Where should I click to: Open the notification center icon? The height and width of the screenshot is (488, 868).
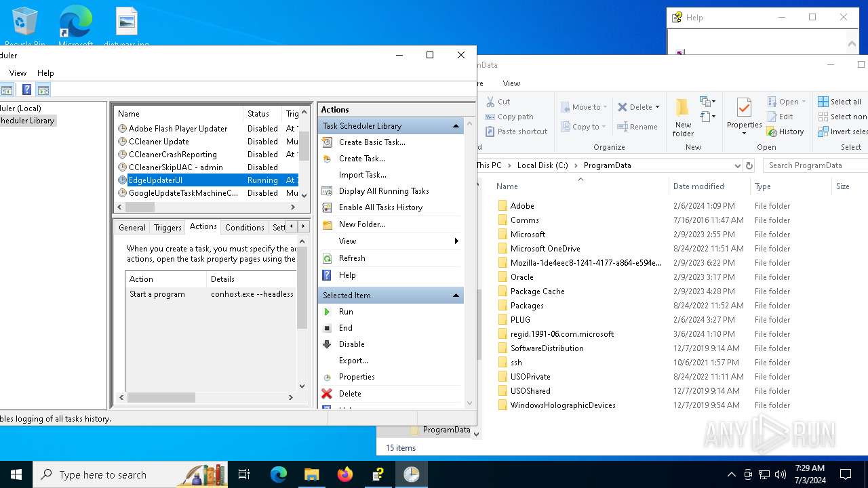[x=846, y=474]
